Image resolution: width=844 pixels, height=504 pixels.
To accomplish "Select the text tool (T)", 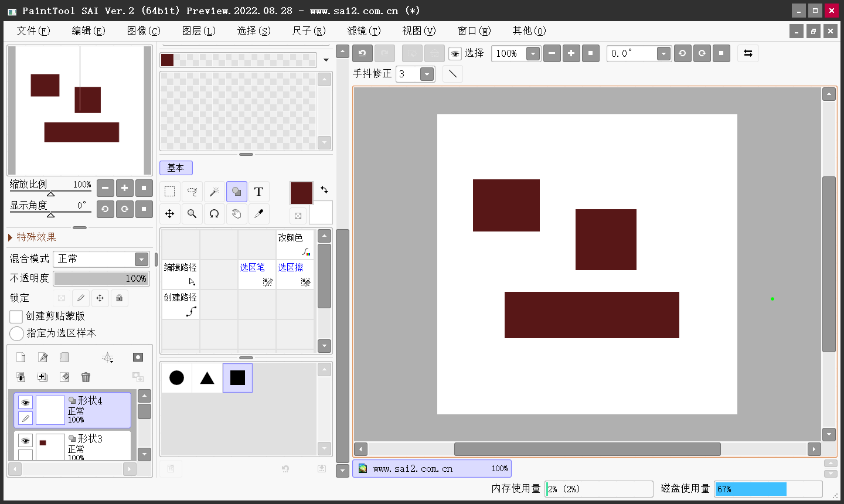I will (258, 192).
